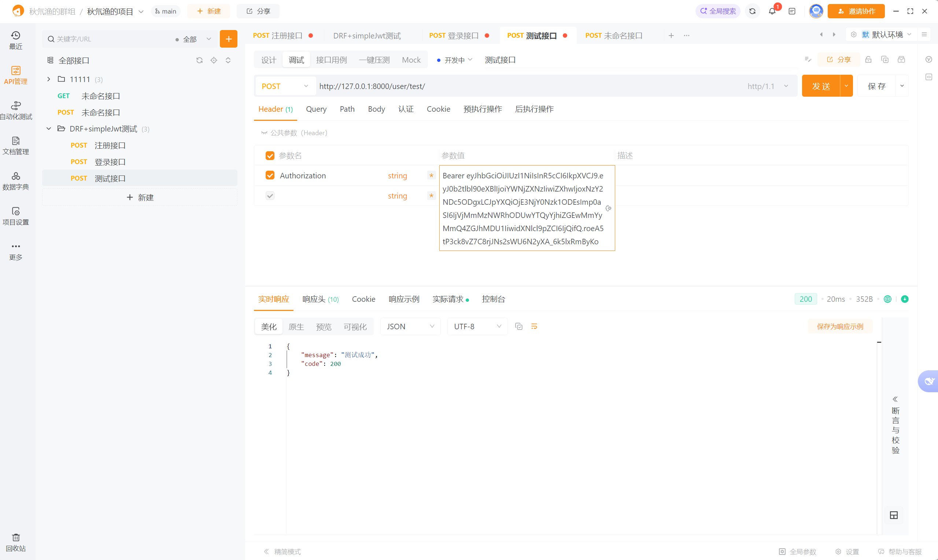Image resolution: width=938 pixels, height=560 pixels.
Task: Open the 响应头 response headers tab
Action: (x=320, y=299)
